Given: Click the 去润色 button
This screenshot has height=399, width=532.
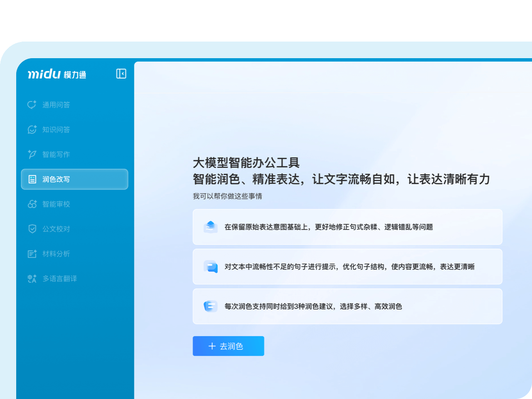Looking at the screenshot, I should (x=229, y=346).
